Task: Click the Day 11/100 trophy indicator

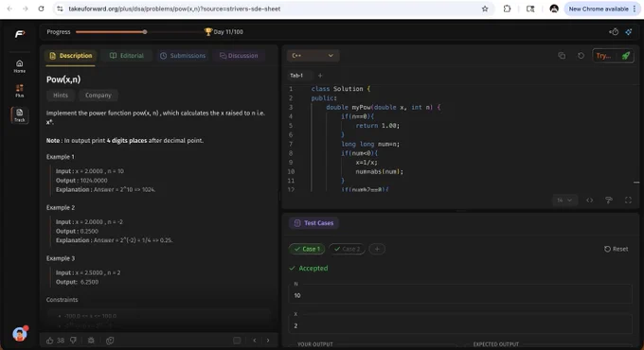Action: [x=224, y=32]
